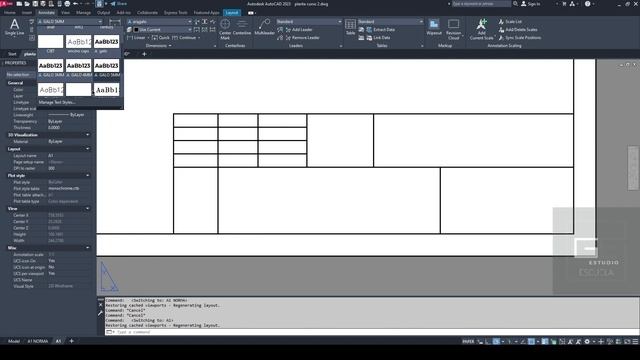Open the A. GALO 5MM text style dropdown

click(70, 21)
